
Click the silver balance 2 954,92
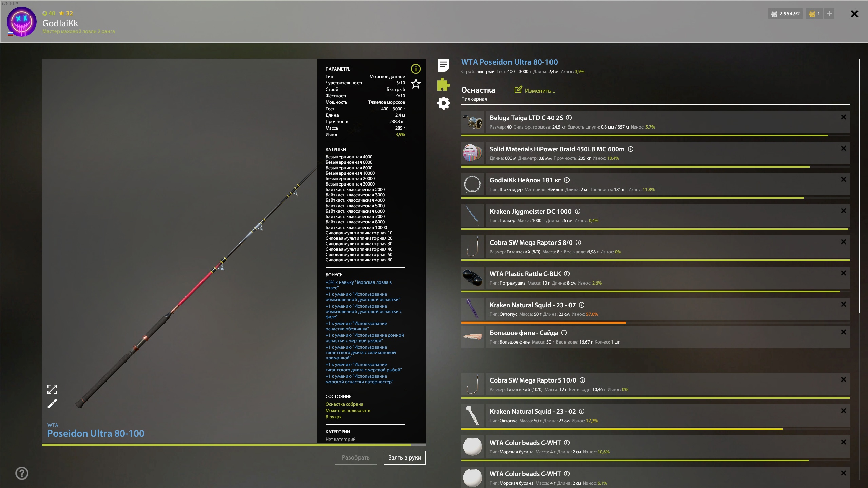coord(785,14)
